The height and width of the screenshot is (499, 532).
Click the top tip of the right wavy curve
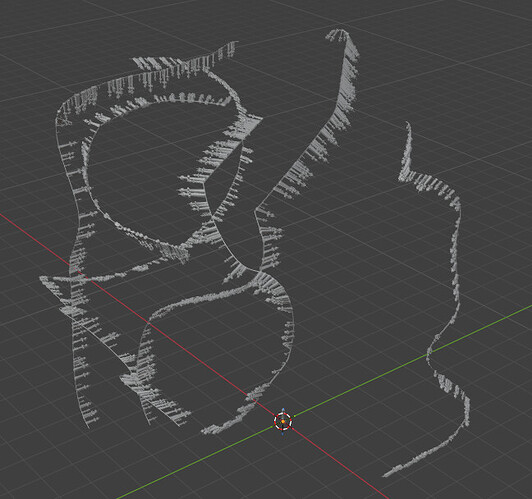point(407,123)
